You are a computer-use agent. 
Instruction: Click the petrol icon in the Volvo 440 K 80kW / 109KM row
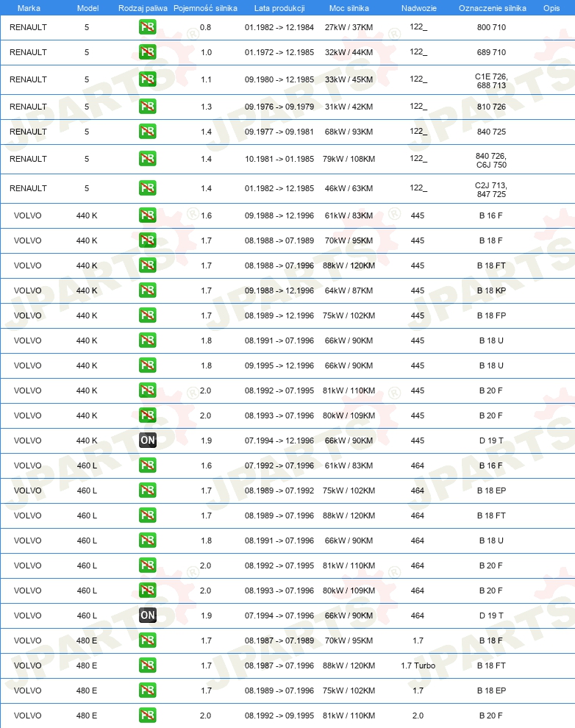point(148,415)
